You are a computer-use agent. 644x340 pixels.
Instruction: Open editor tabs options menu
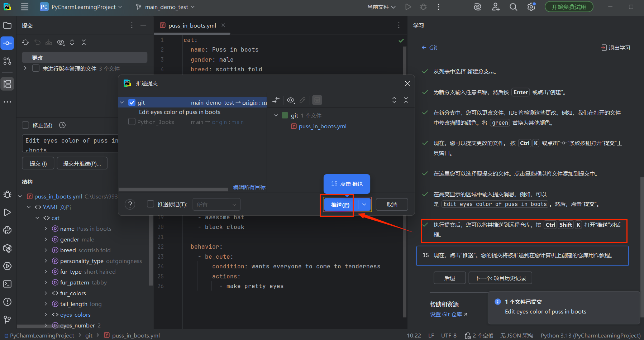399,25
